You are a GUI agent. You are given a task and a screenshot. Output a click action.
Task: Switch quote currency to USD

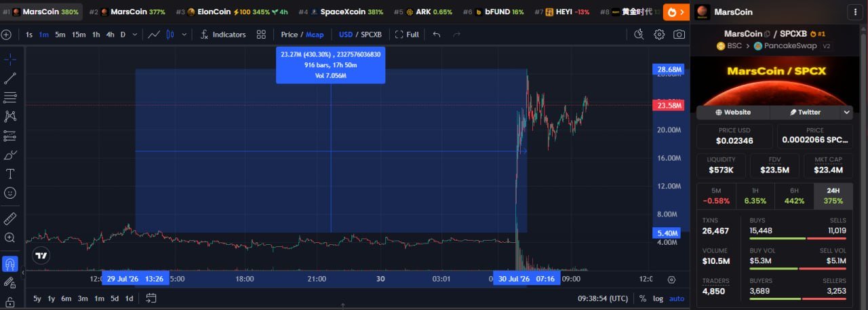coord(346,35)
